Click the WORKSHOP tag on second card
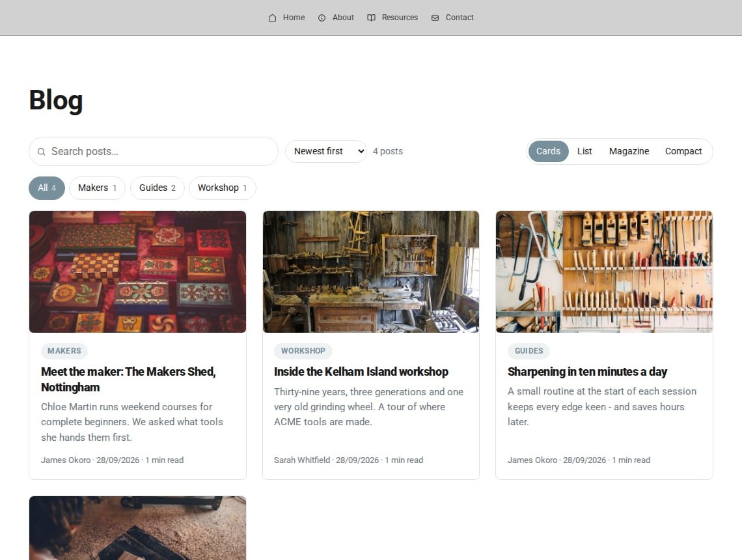 click(x=303, y=351)
